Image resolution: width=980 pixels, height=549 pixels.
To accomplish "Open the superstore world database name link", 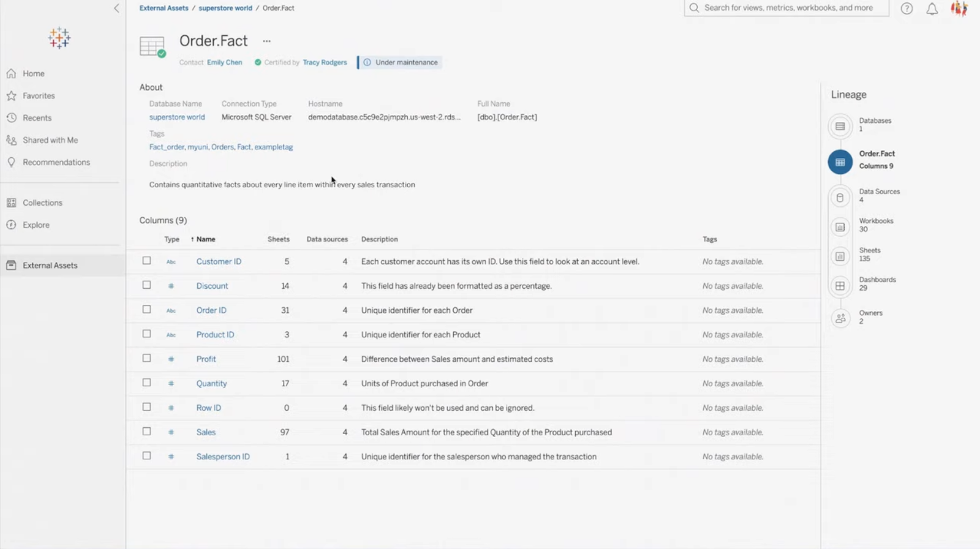I will (x=177, y=117).
